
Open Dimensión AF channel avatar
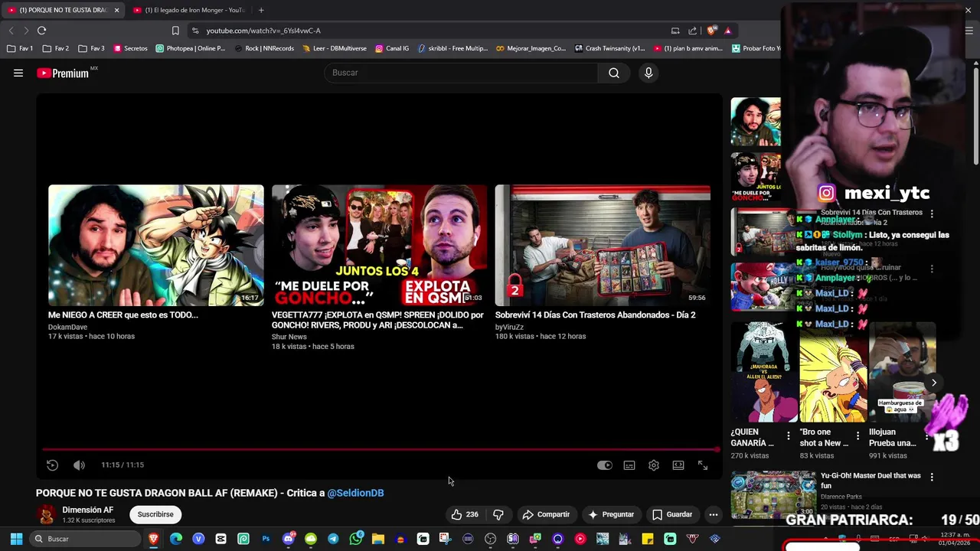point(47,514)
